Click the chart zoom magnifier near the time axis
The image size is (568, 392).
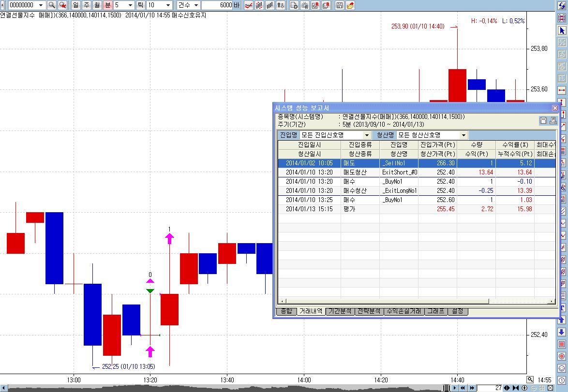[x=530, y=380]
